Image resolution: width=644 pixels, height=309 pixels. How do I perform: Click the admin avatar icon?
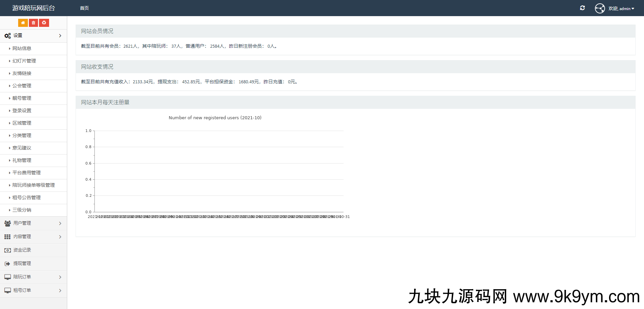tap(600, 8)
